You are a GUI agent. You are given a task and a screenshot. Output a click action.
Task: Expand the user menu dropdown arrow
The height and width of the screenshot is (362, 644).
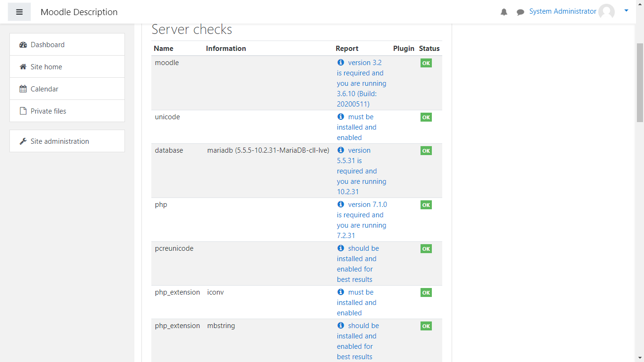point(626,10)
